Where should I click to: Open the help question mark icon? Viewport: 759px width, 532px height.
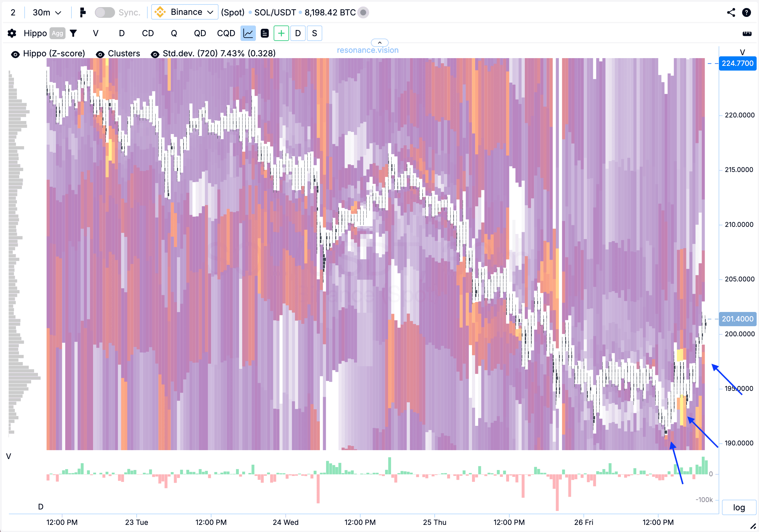pyautogui.click(x=747, y=12)
